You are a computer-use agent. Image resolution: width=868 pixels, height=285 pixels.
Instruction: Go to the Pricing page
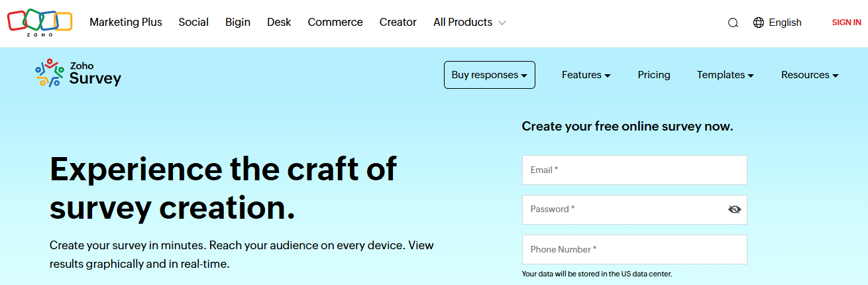coord(654,75)
